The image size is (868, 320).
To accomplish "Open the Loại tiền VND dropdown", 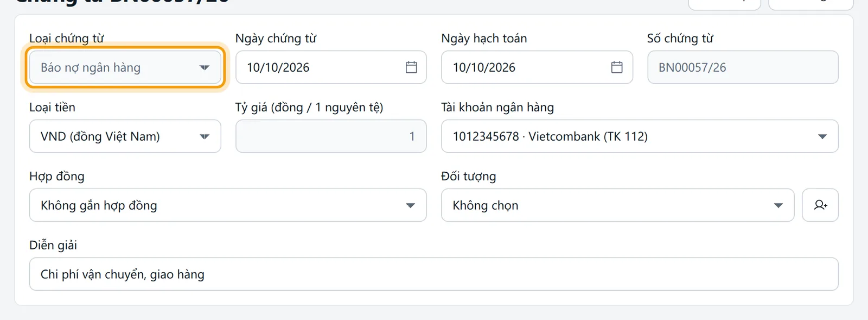I will pyautogui.click(x=125, y=136).
